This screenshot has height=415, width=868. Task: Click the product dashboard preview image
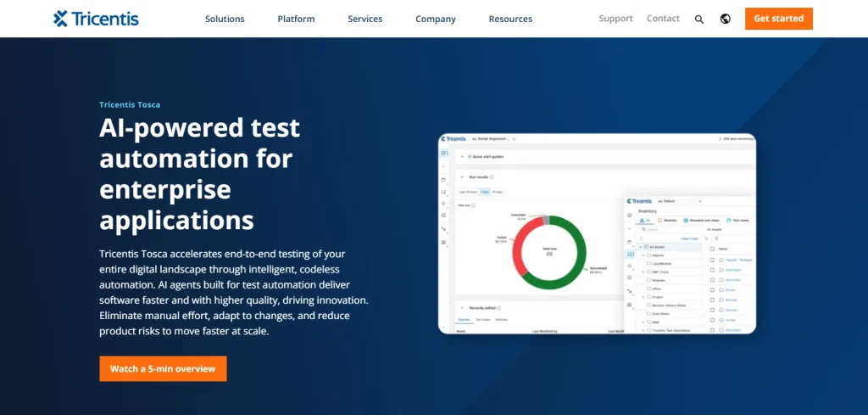[597, 233]
